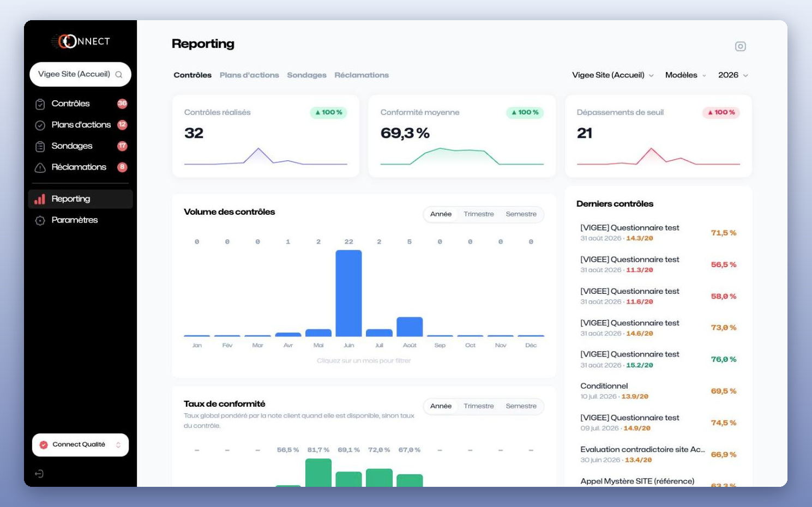Select Trimestre in Taux de conformité
This screenshot has height=507, width=812.
(479, 406)
